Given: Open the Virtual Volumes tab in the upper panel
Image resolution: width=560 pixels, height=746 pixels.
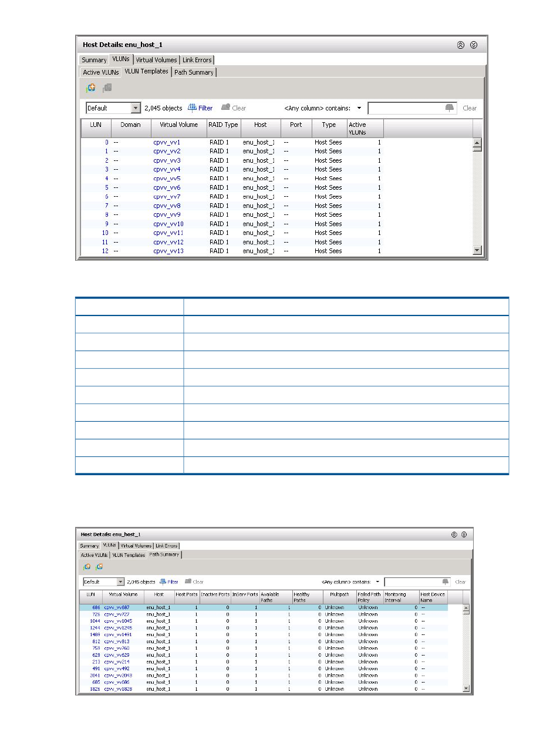Looking at the screenshot, I should (x=156, y=60).
